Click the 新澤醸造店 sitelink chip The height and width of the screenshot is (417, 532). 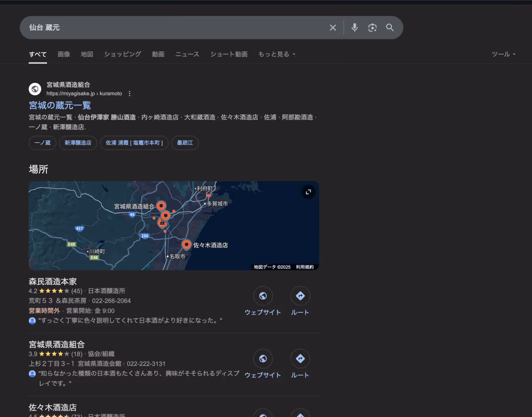tap(78, 143)
